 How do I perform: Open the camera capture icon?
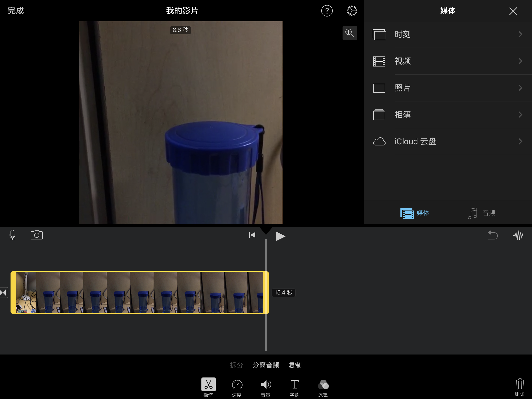pos(37,235)
